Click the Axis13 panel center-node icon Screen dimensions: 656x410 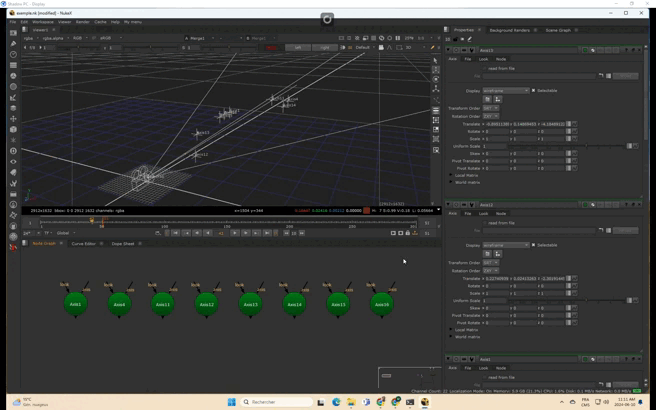(456, 50)
